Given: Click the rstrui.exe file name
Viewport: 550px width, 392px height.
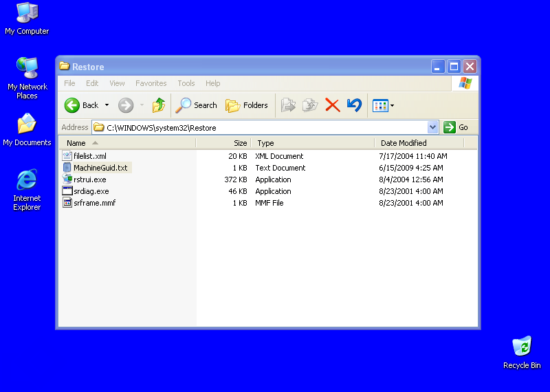Looking at the screenshot, I should 90,179.
